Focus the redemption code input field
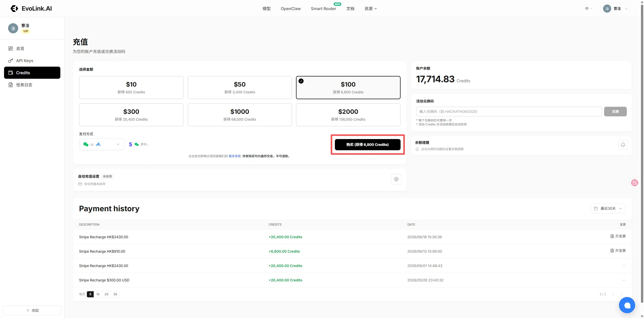Viewport: 644px width, 318px height. [x=509, y=112]
